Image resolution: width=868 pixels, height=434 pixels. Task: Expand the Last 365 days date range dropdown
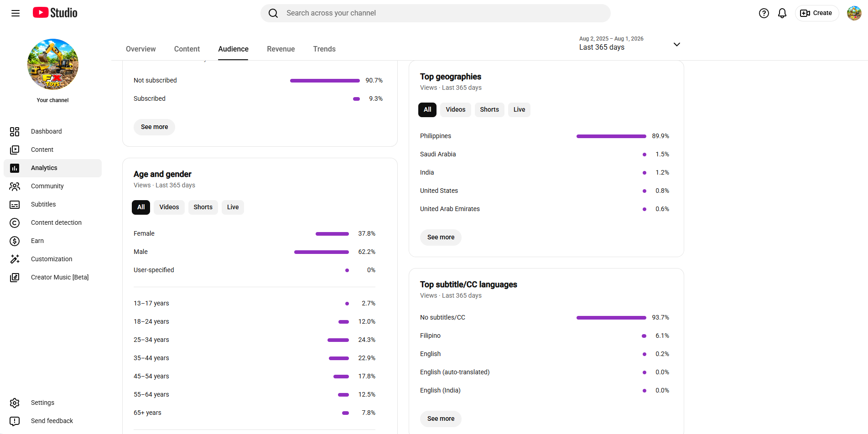coord(629,44)
